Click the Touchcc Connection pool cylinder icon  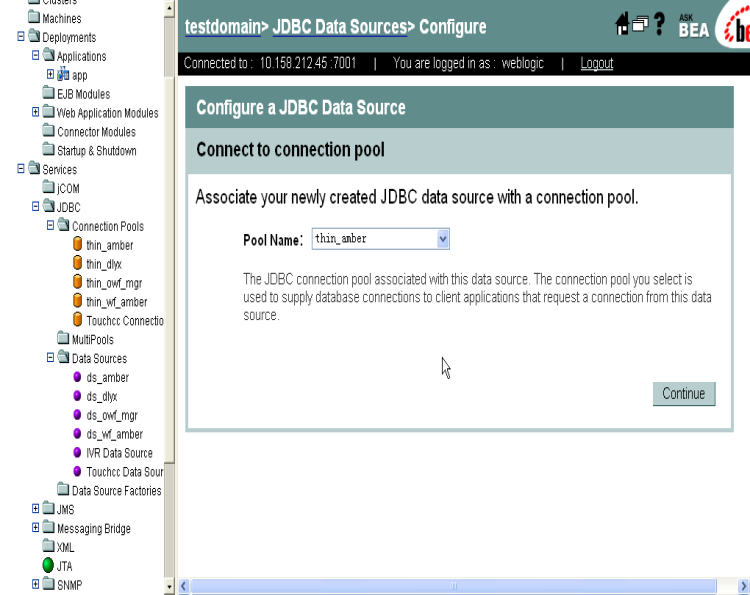[77, 320]
